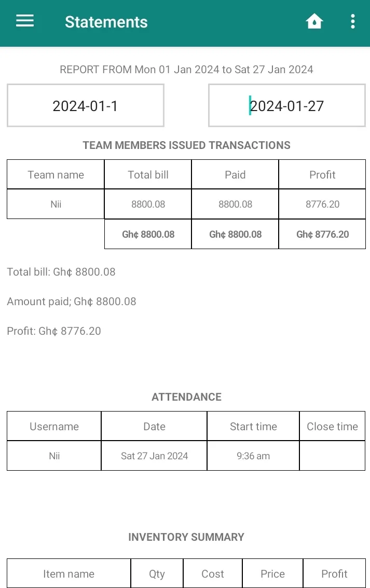The height and width of the screenshot is (588, 370).
Task: Select team member Nii in transactions table
Action: [x=56, y=204]
